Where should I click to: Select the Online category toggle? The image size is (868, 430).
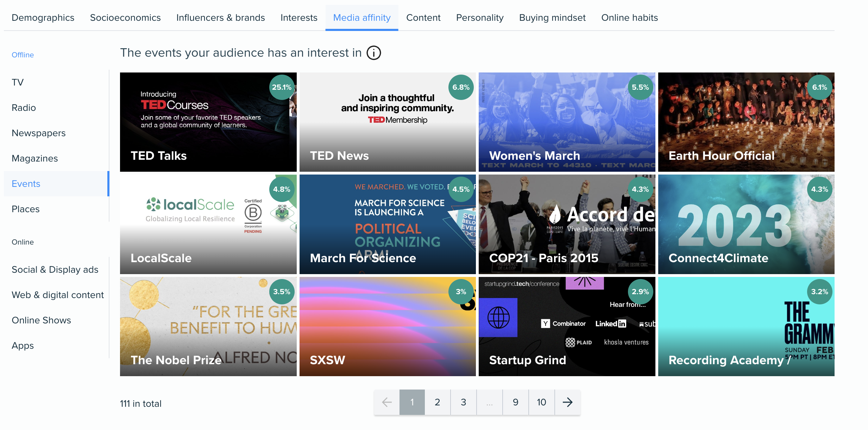point(23,242)
